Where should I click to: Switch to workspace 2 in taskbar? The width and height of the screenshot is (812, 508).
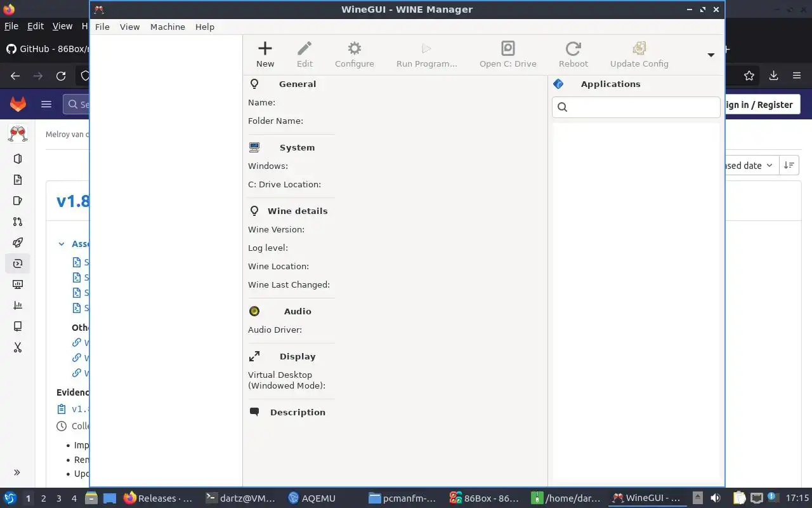click(43, 498)
